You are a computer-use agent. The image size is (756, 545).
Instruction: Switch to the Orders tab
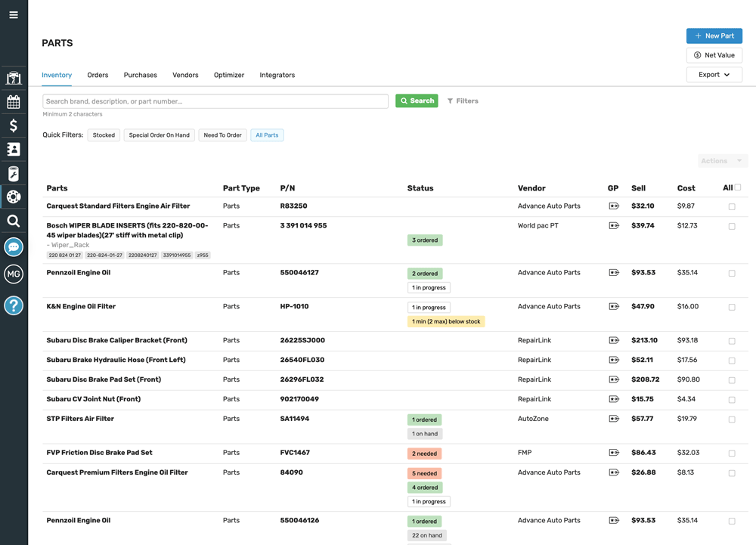click(98, 75)
